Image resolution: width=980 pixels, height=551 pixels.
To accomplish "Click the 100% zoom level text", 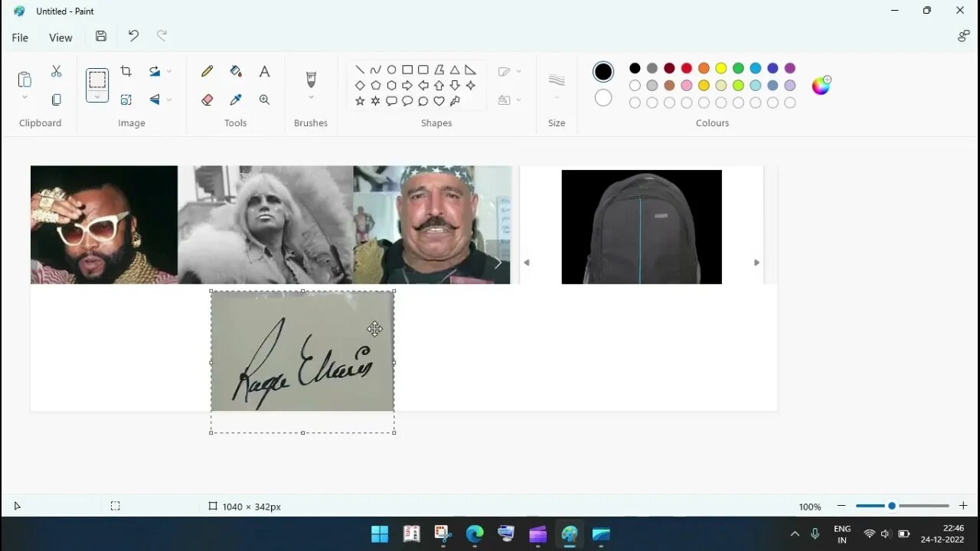I will coord(810,507).
